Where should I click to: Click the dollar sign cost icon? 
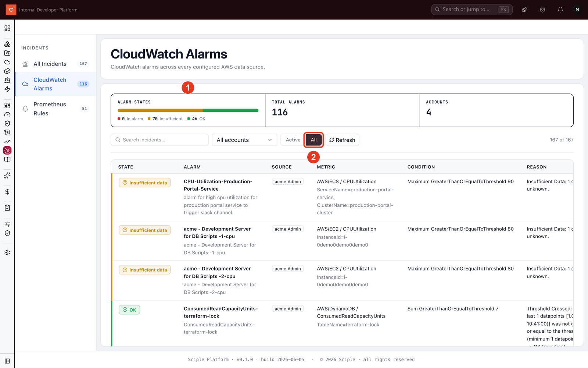click(7, 192)
